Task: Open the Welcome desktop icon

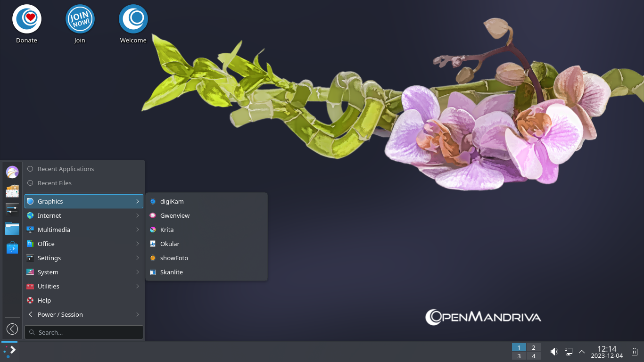Action: click(x=133, y=25)
